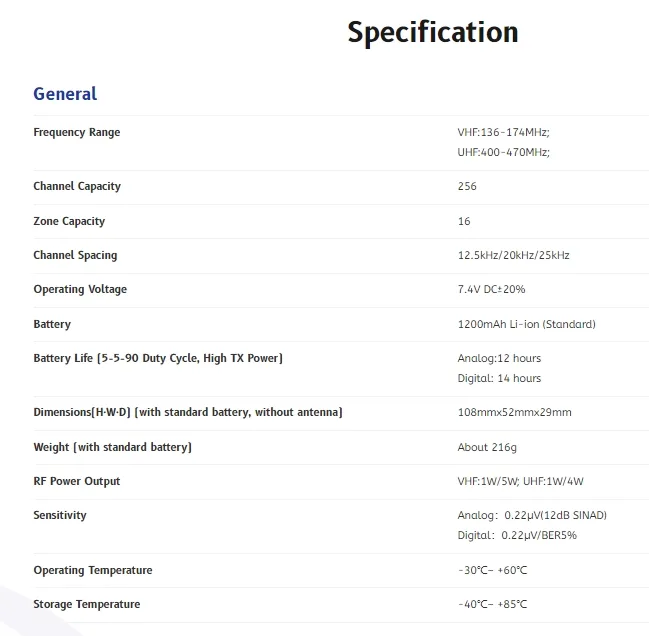The height and width of the screenshot is (636, 649).
Task: Click the Specification page heading
Action: coord(433,33)
